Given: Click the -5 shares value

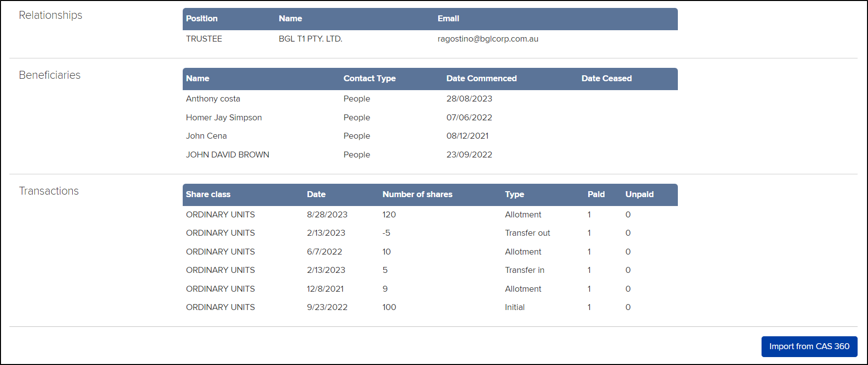Looking at the screenshot, I should (x=386, y=233).
